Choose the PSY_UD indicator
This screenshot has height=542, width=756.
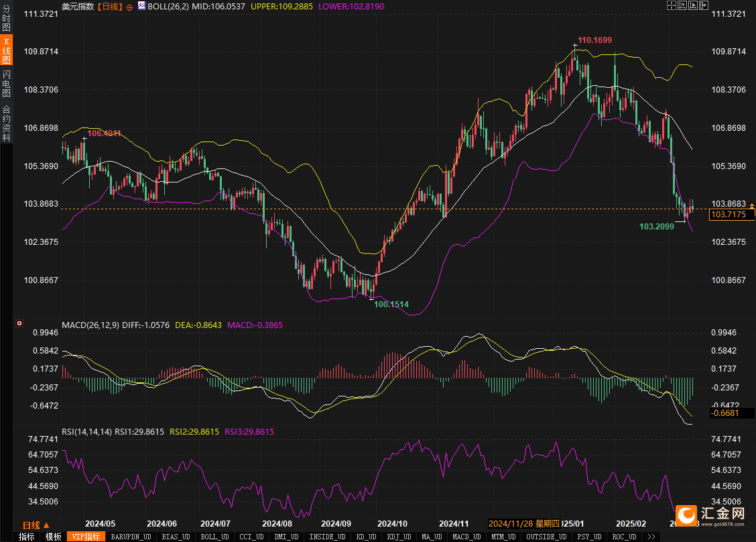click(589, 537)
